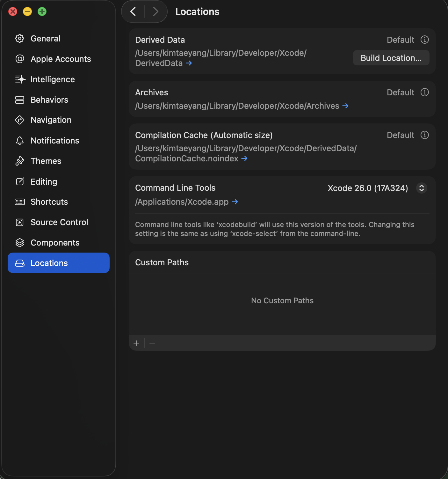Click the Xcode 26.0 (17A324) value
This screenshot has width=448, height=479.
(x=368, y=188)
